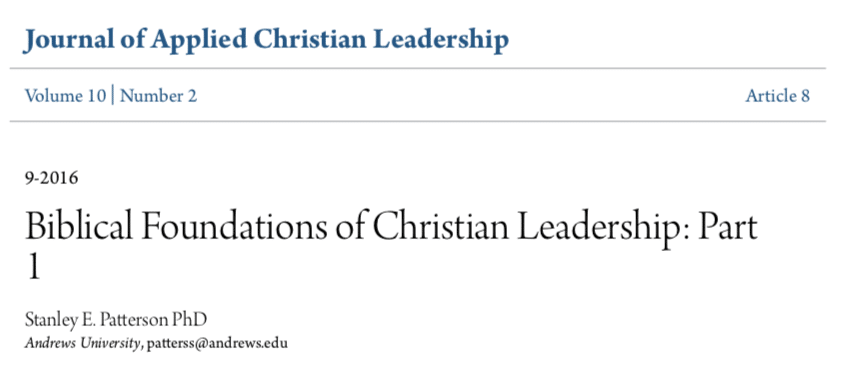This screenshot has height=373, width=851.
Task: Click the Andrews University affiliation text
Action: tap(82, 344)
